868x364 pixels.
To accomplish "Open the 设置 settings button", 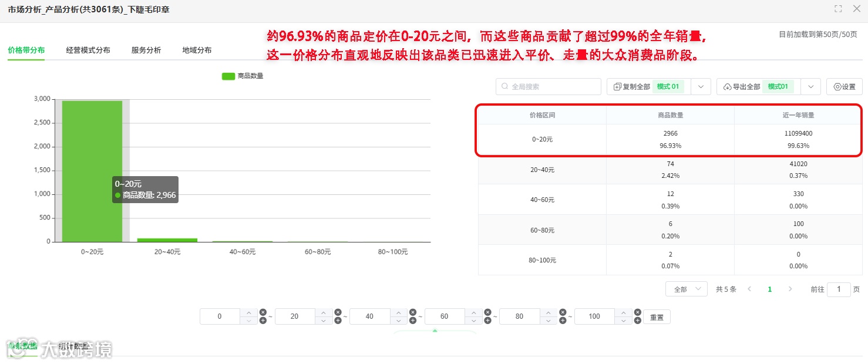I will coord(845,87).
